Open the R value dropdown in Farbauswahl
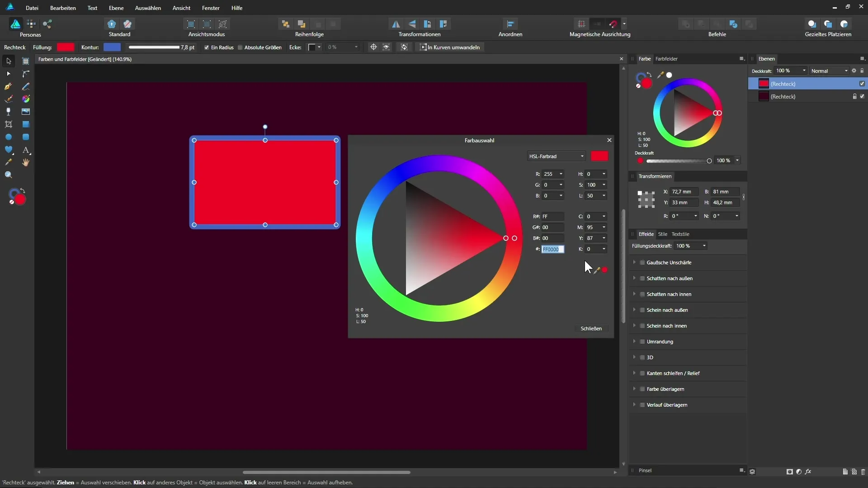Image resolution: width=868 pixels, height=488 pixels. pos(561,174)
